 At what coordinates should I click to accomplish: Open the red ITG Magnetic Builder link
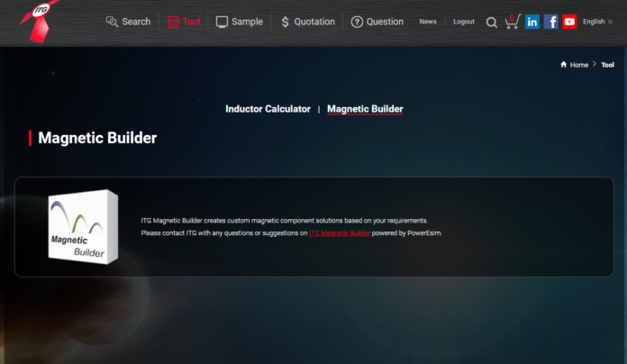(340, 233)
